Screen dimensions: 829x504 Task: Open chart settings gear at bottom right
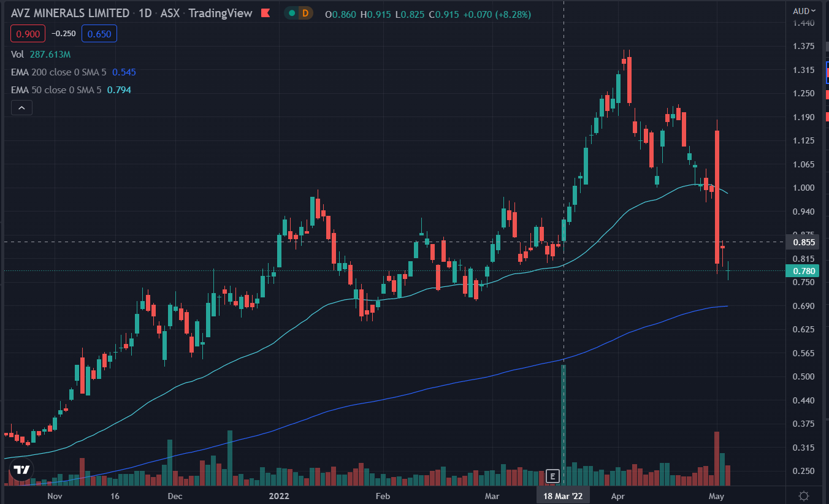click(804, 495)
